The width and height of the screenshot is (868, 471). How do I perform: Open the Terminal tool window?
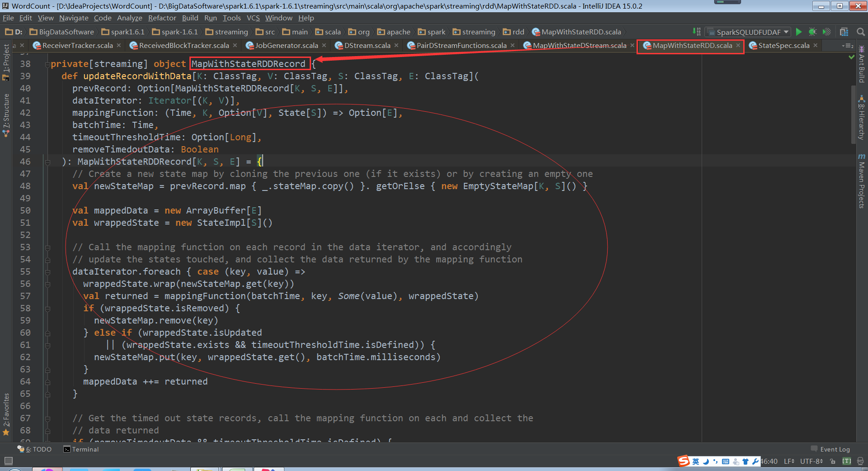[x=81, y=449]
